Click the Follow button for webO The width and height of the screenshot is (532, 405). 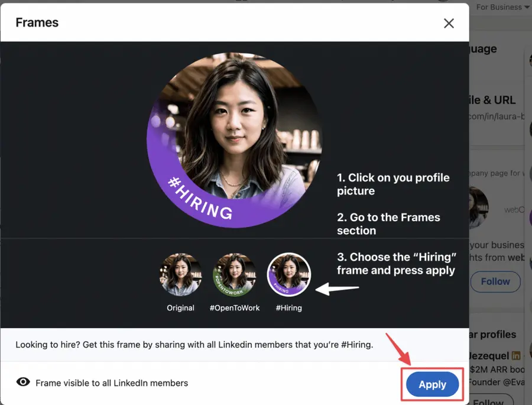495,281
